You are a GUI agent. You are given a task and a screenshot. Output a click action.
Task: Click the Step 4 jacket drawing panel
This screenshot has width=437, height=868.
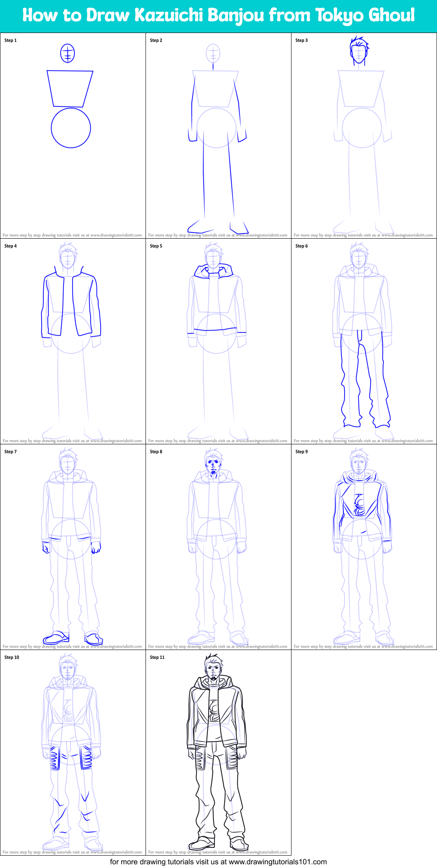pos(73,341)
